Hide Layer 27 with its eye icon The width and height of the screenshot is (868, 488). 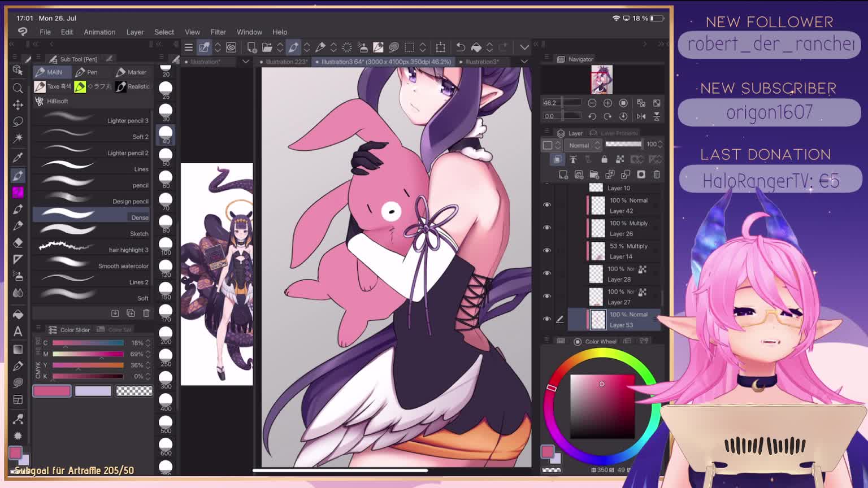pos(546,296)
